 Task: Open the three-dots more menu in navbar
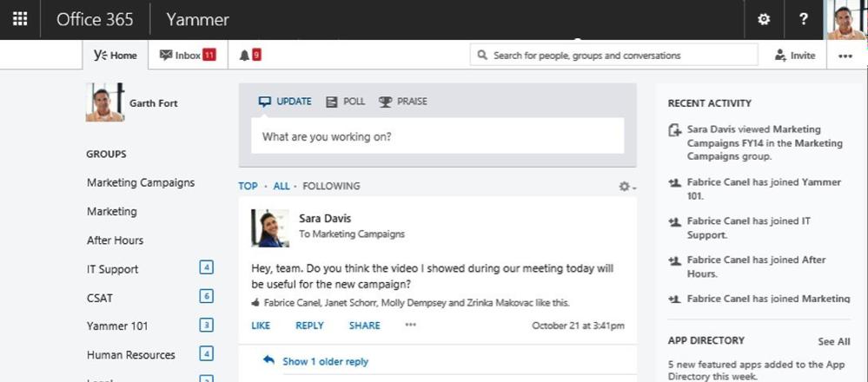tap(845, 56)
